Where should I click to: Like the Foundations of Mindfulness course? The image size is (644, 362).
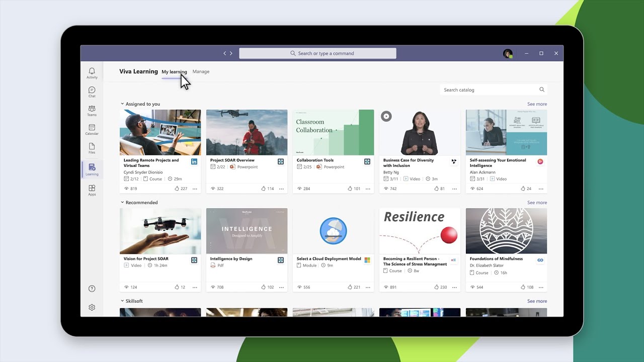(523, 287)
